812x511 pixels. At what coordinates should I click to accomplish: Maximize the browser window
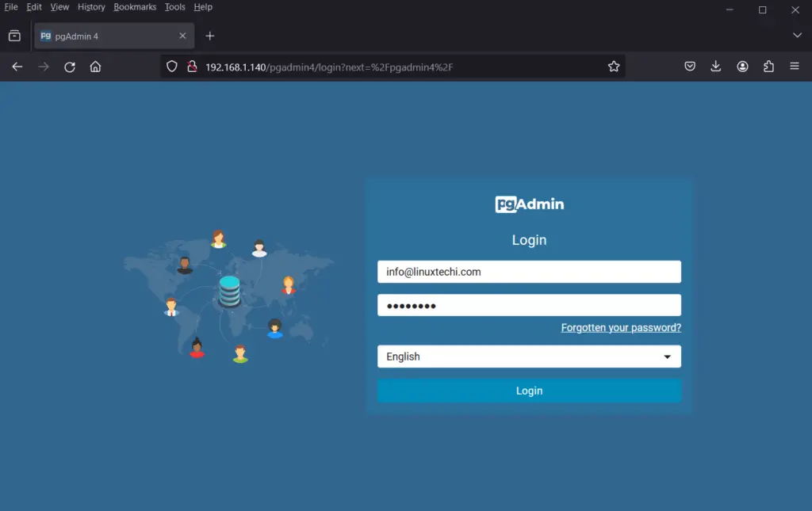(x=762, y=10)
